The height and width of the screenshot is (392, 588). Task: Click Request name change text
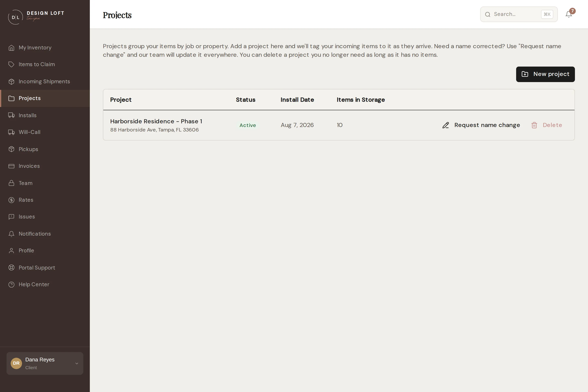(x=487, y=125)
